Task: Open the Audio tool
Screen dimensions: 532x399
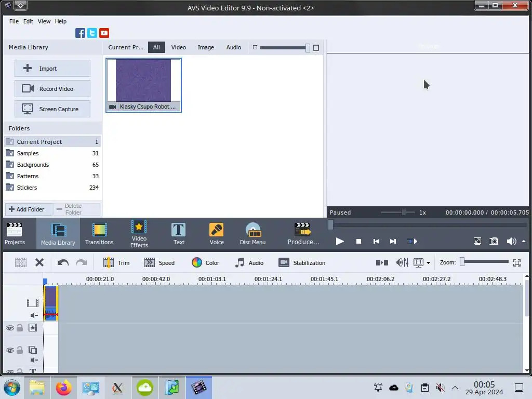Action: point(249,262)
